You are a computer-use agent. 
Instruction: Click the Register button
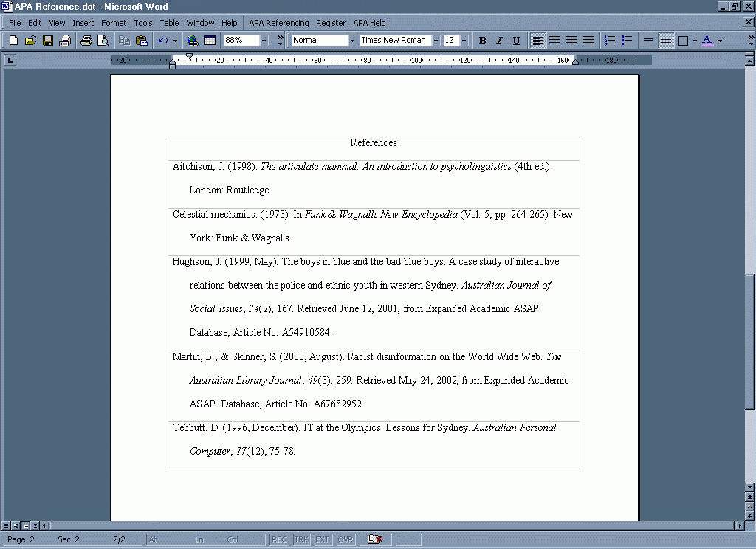(330, 23)
